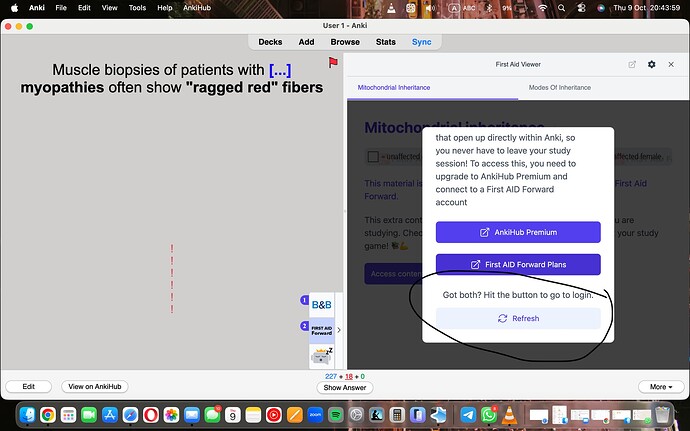690x431 pixels.
Task: Expand the sidebar chevron arrow
Action: [338, 329]
